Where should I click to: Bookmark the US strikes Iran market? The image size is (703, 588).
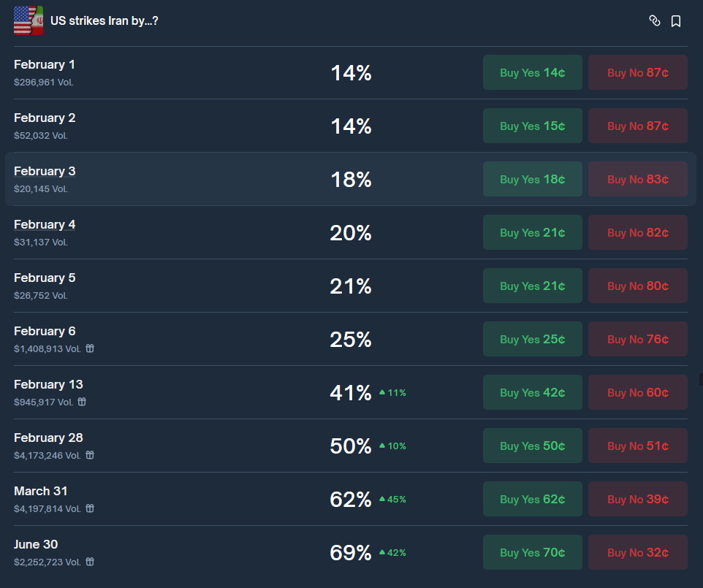676,21
